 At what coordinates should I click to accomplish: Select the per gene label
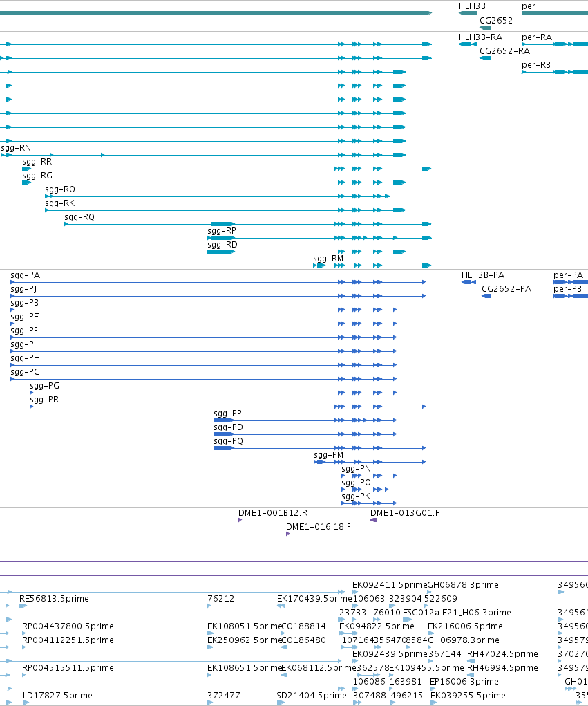(529, 6)
